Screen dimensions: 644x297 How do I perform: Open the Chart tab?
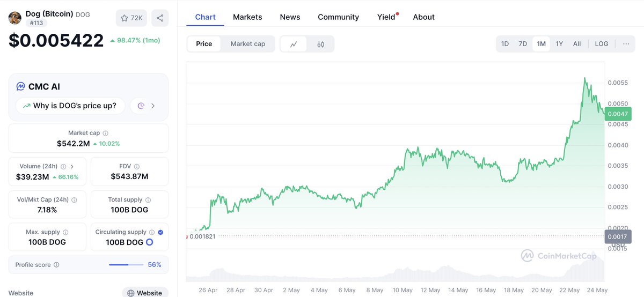tap(206, 17)
